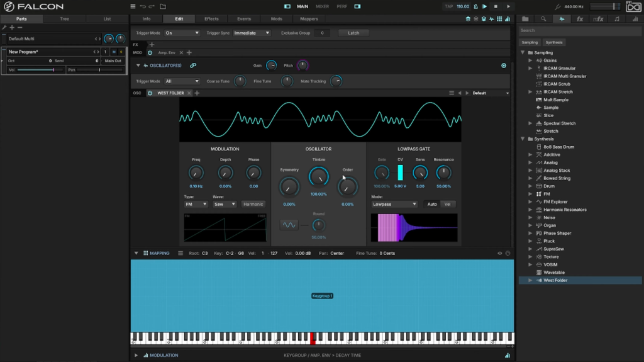Undo the last action
The image size is (644, 362).
pyautogui.click(x=143, y=6)
